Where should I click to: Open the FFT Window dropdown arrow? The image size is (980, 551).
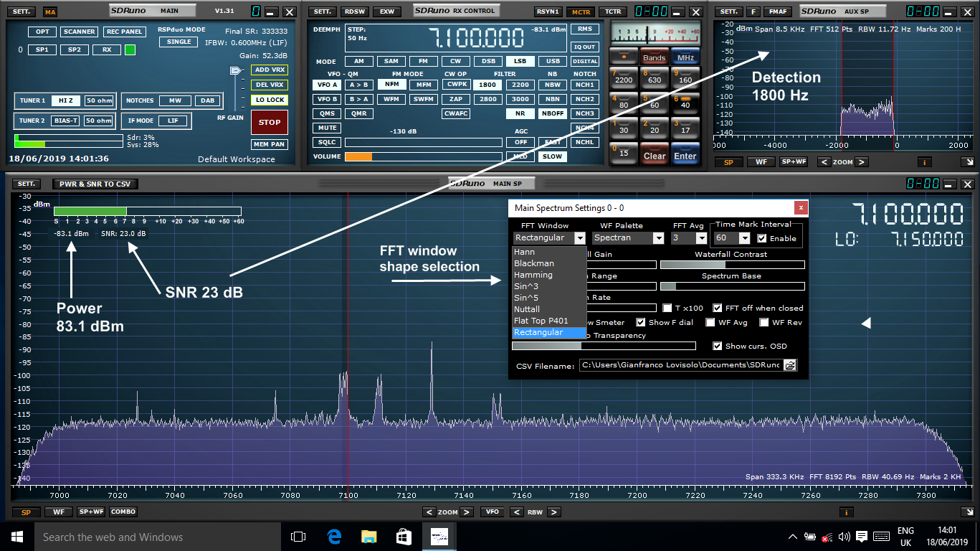click(x=580, y=238)
